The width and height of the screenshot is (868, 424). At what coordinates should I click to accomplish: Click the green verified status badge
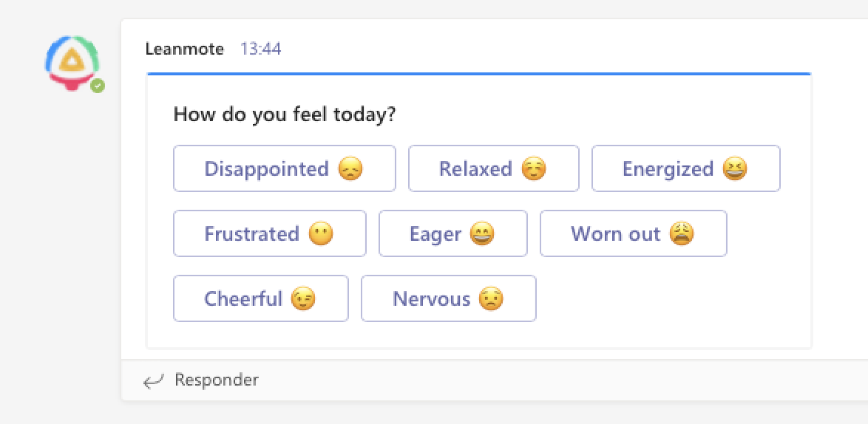pos(98,86)
